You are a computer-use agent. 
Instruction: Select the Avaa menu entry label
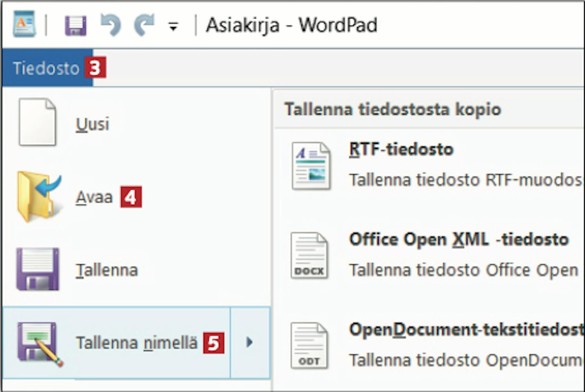(94, 197)
